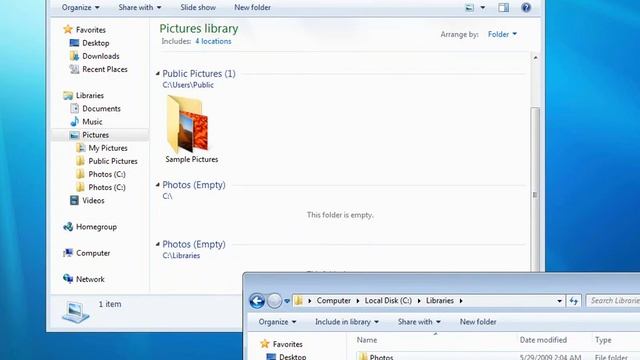Open address bar history dropdown

point(560,301)
